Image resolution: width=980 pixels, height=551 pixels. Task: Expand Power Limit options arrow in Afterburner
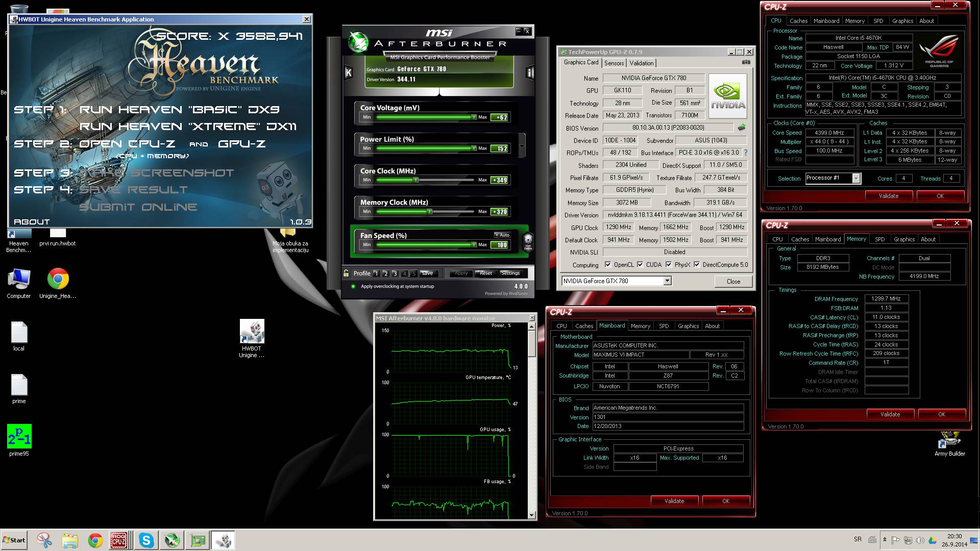pos(522,146)
